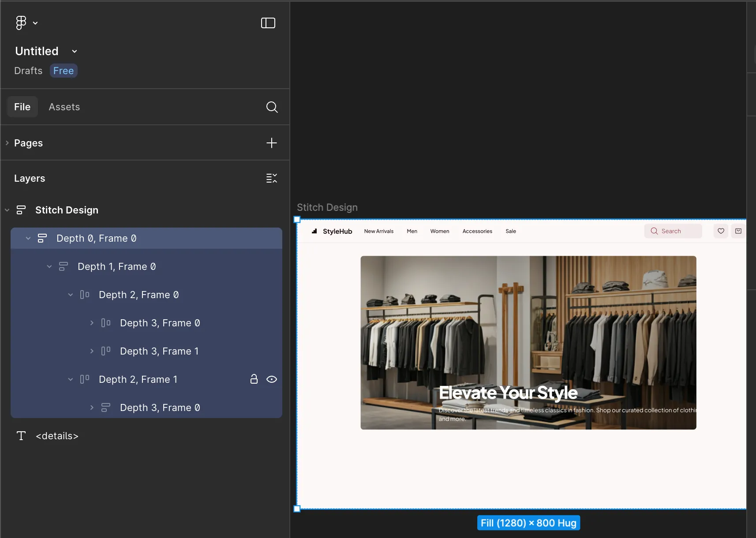Click the Free plan badge
This screenshot has height=538, width=756.
[64, 71]
